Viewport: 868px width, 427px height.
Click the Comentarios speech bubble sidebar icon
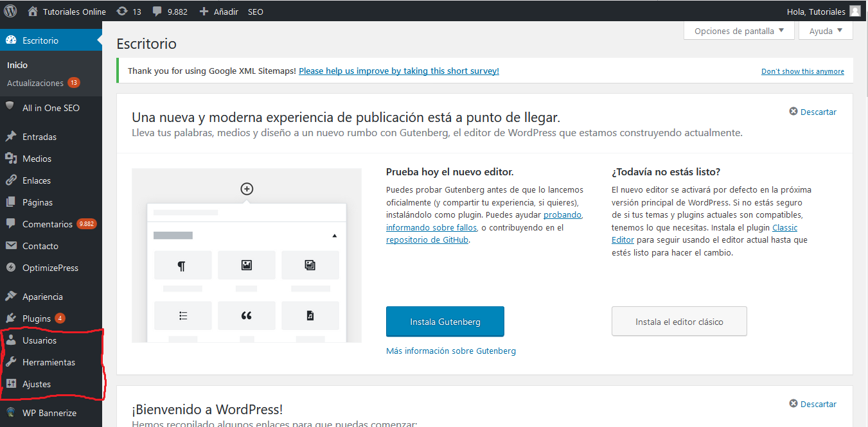coord(10,224)
